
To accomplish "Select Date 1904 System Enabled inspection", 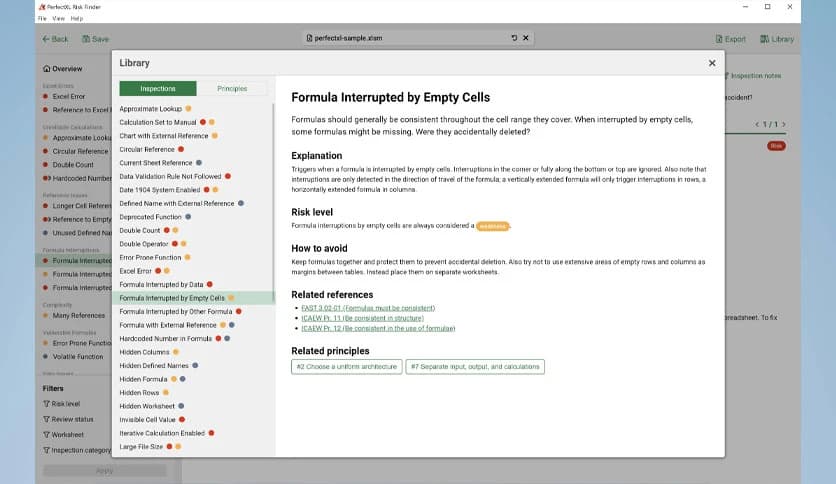I will [x=168, y=190].
